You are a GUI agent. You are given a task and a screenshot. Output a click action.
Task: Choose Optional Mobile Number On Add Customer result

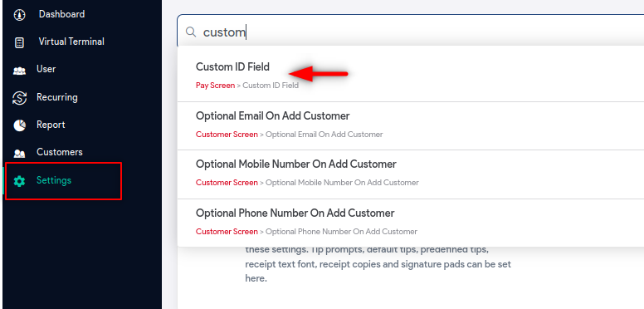pos(411,174)
